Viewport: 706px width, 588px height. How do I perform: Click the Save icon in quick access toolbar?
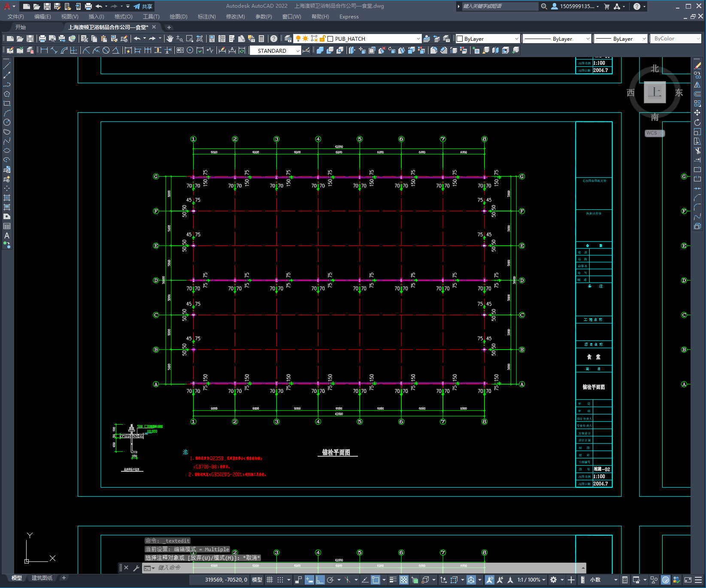47,6
